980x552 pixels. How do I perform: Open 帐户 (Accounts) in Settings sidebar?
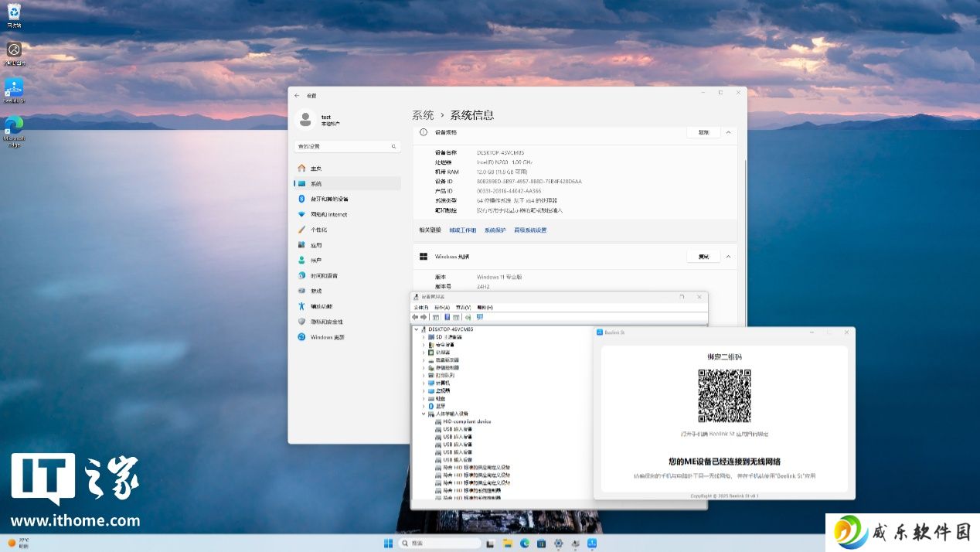348,260
